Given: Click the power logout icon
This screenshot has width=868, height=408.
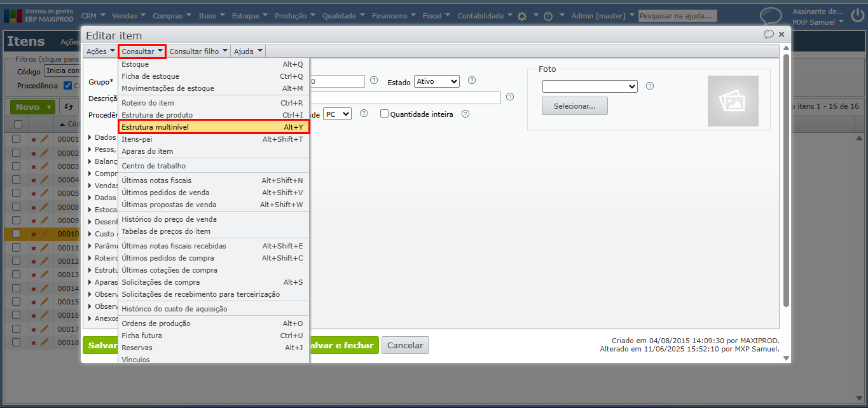Looking at the screenshot, I should point(858,16).
